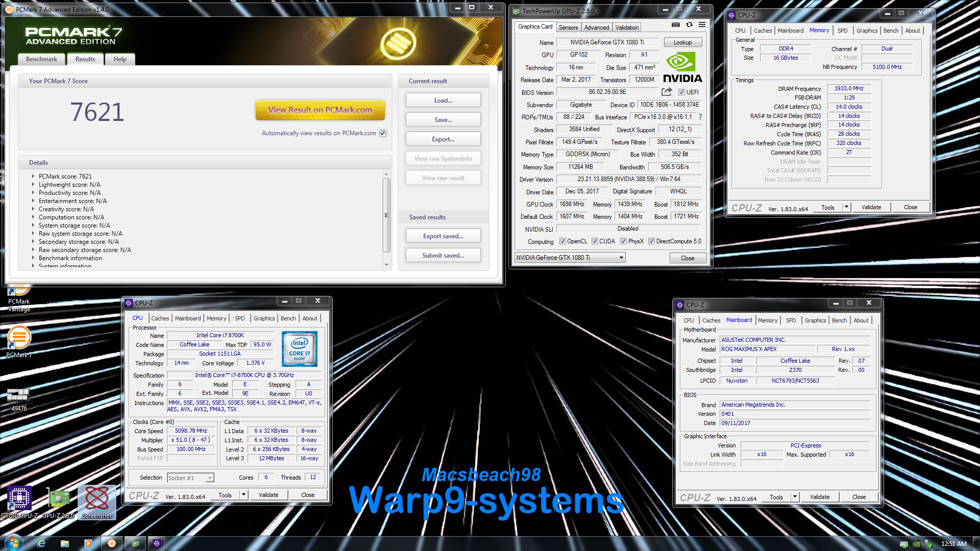Click the Load... button
The height and width of the screenshot is (551, 980).
(443, 101)
